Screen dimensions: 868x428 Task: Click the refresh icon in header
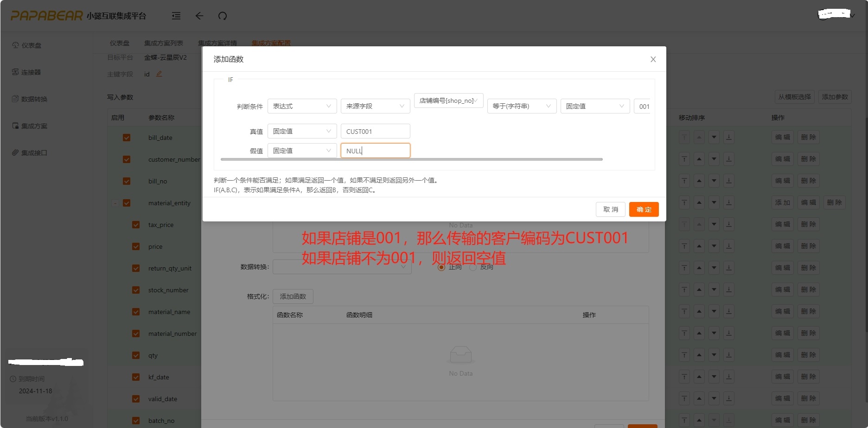pos(223,16)
